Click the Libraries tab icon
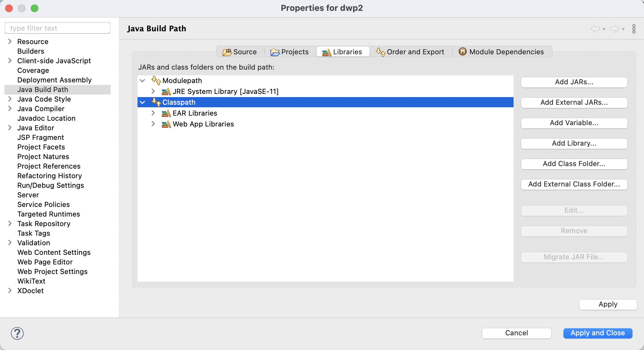 pos(326,52)
